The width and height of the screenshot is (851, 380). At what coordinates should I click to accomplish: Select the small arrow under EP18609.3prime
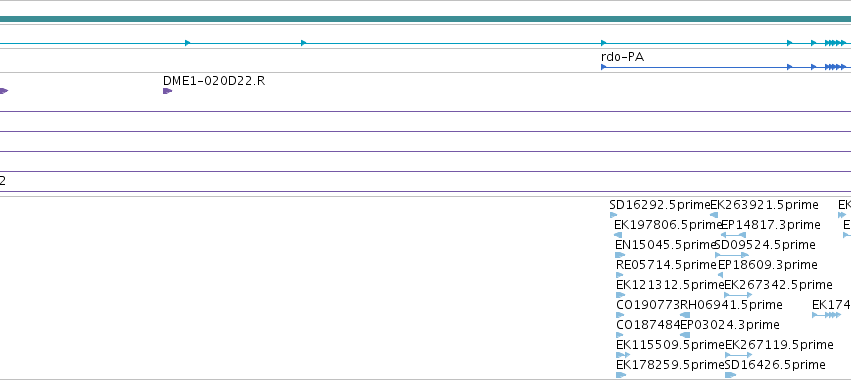point(720,275)
